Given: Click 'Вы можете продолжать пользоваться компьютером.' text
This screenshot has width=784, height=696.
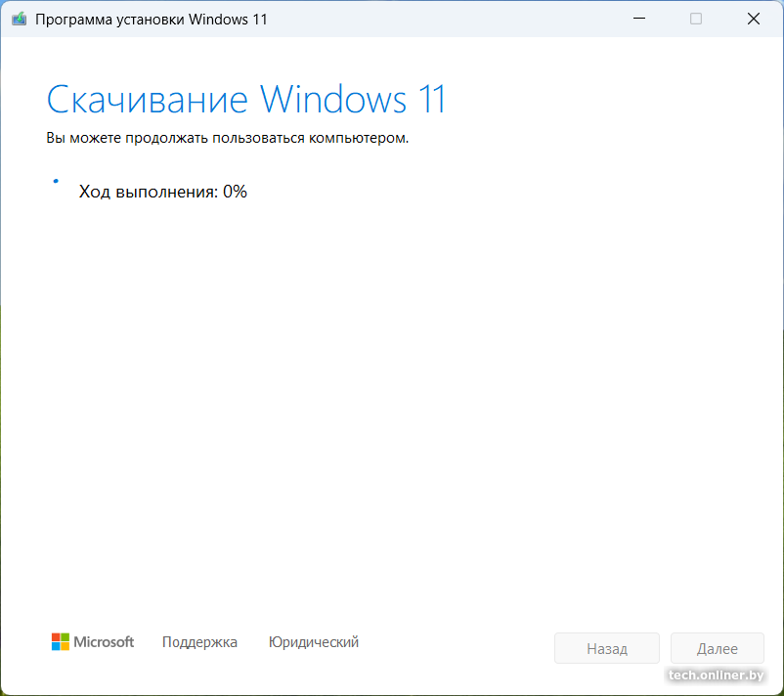Looking at the screenshot, I should click(228, 138).
